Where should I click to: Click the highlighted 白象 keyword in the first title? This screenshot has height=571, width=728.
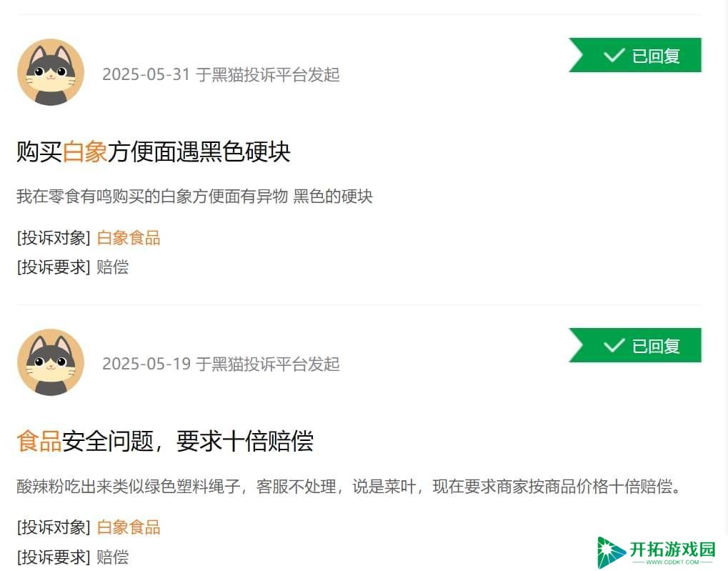pos(85,152)
